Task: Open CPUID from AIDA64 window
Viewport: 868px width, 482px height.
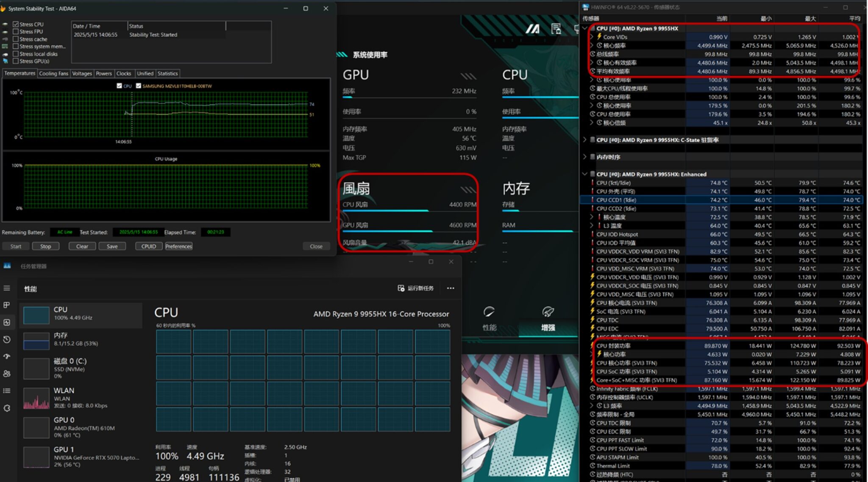Action: pos(148,246)
